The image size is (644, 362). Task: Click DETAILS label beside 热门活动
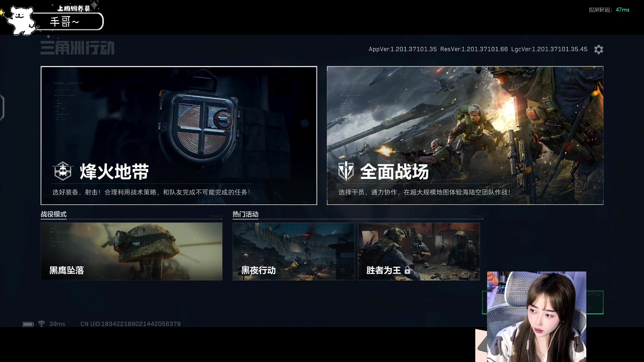pos(477,216)
